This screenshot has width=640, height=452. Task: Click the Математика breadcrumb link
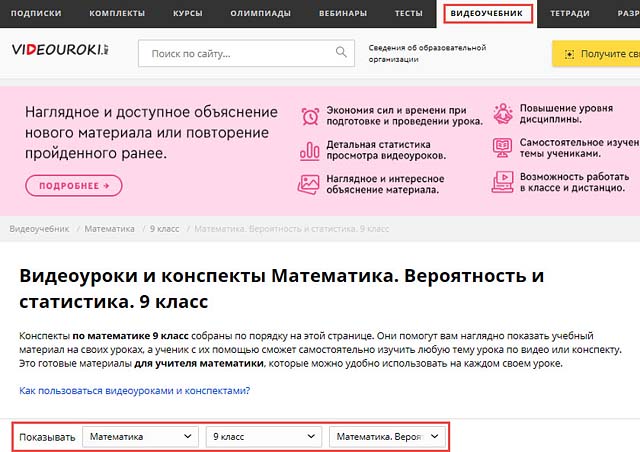point(110,229)
